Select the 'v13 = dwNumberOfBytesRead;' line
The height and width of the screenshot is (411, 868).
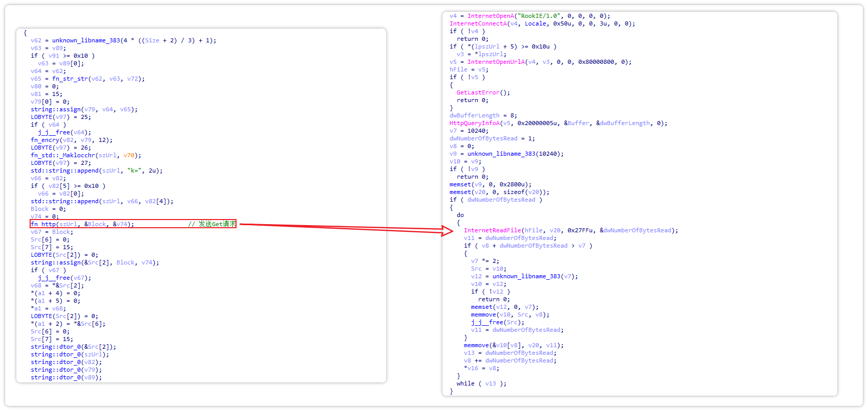510,353
